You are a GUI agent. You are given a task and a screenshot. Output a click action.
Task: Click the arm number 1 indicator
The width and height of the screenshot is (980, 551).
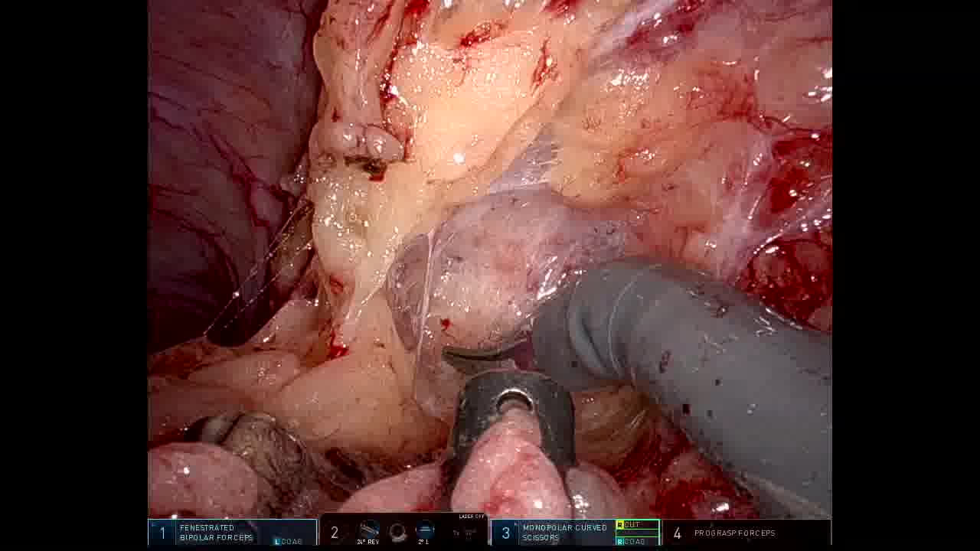[162, 533]
